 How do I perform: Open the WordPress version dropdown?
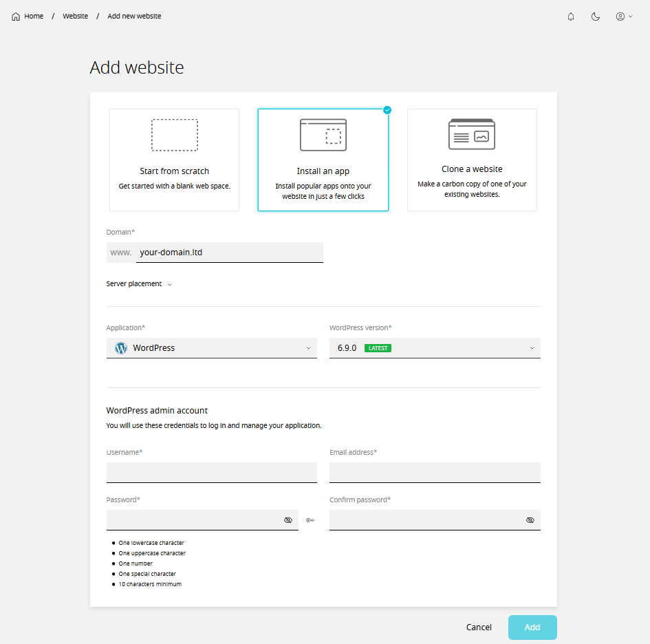[435, 348]
